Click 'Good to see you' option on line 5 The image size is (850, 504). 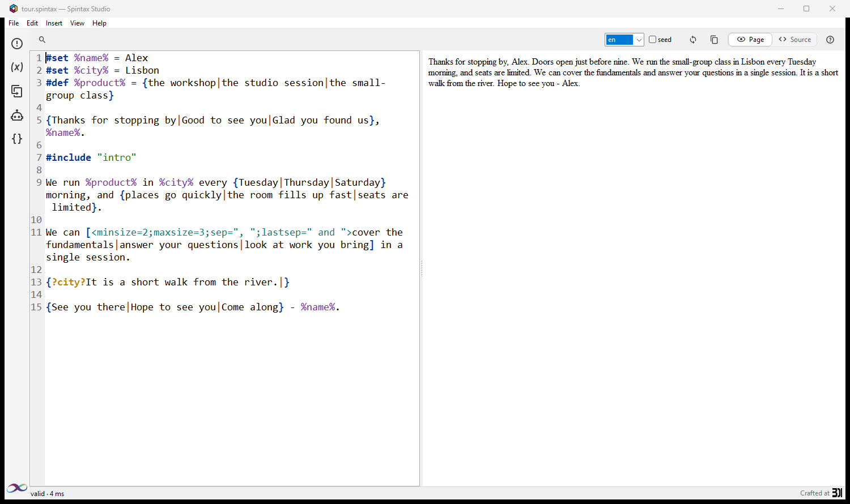tap(224, 120)
